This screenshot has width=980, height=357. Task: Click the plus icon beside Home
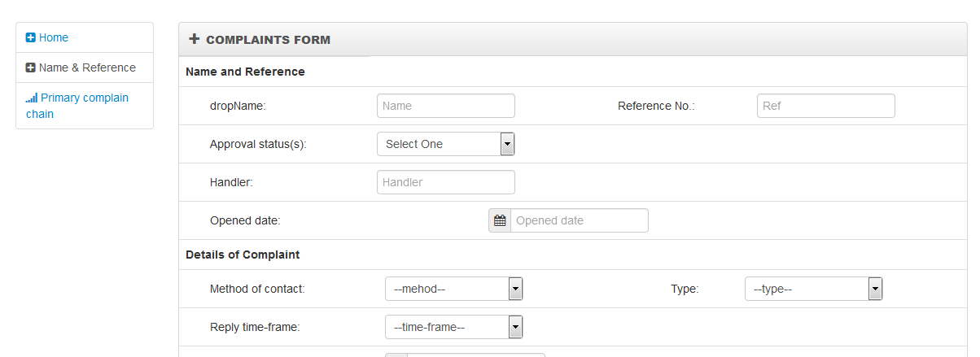(x=31, y=37)
